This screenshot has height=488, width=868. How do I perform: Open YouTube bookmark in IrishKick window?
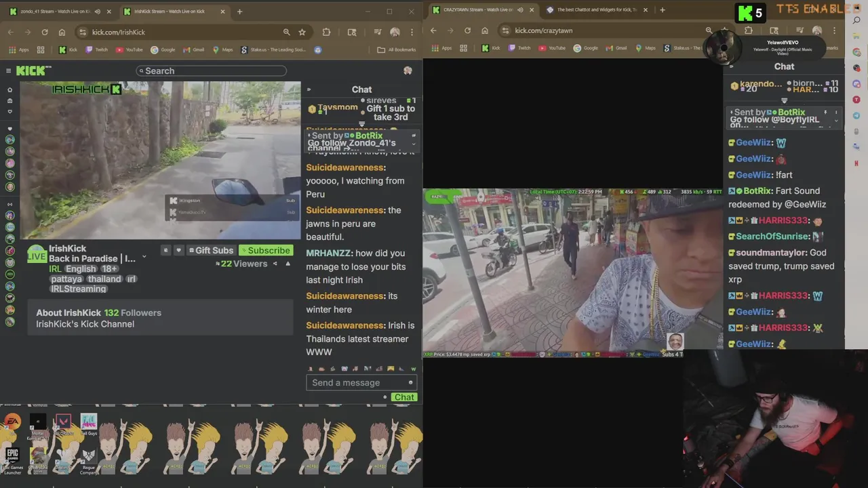[129, 49]
